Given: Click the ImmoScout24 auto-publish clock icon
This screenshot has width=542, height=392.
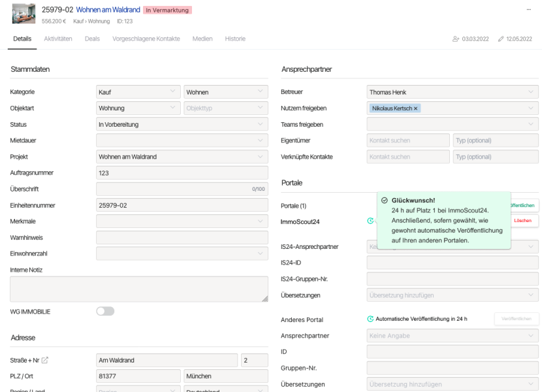Looking at the screenshot, I should click(370, 221).
